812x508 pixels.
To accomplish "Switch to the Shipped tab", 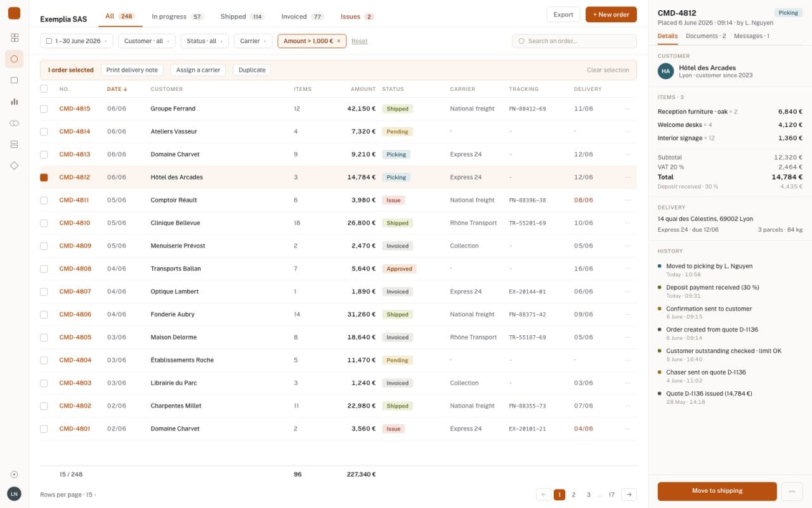I will pos(242,17).
